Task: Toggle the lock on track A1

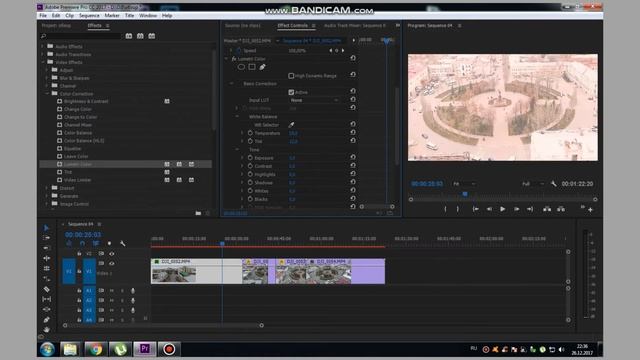Action: 79,291
